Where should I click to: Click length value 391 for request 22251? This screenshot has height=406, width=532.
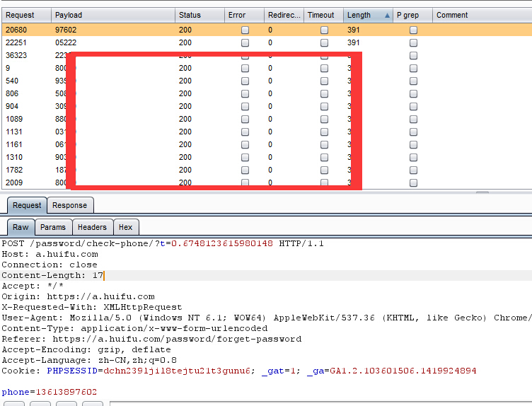(x=353, y=42)
